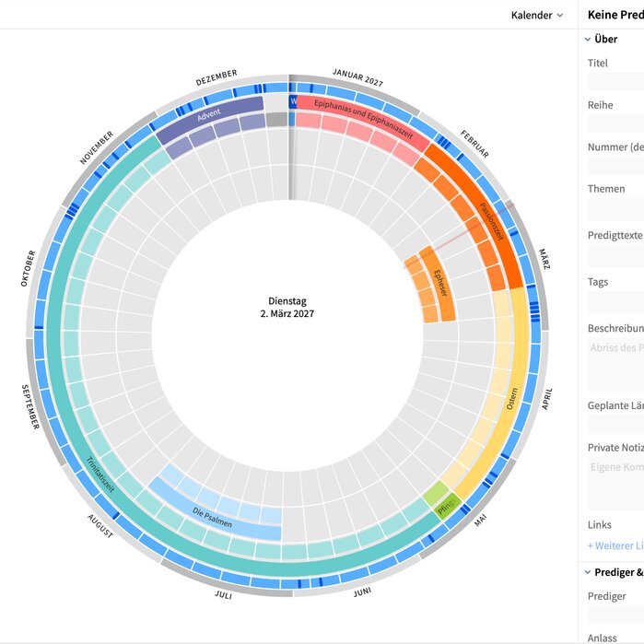Open the Kalender dropdown menu
The image size is (644, 644).
(537, 15)
